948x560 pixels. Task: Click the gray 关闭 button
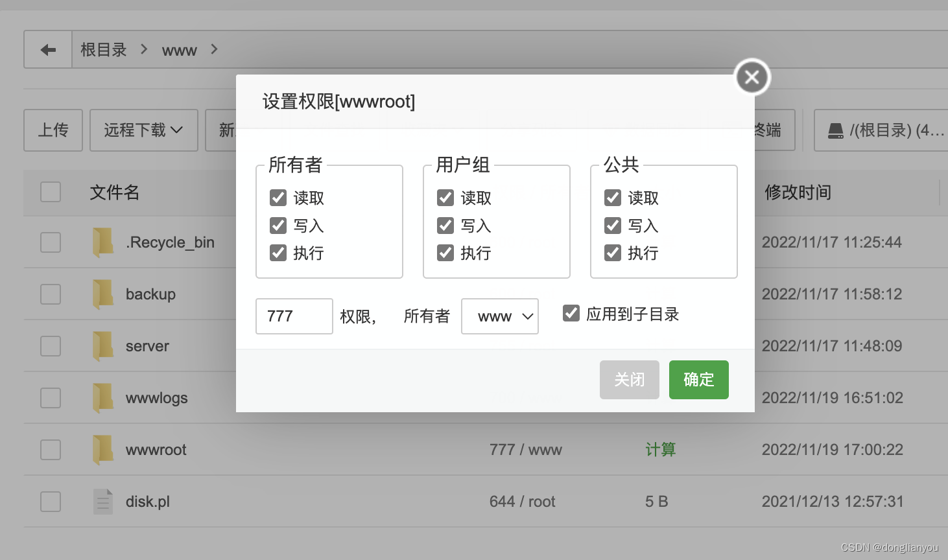coord(630,380)
